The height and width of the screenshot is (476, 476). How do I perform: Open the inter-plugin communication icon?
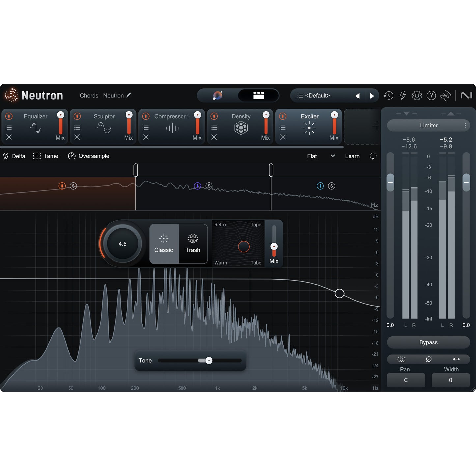446,96
